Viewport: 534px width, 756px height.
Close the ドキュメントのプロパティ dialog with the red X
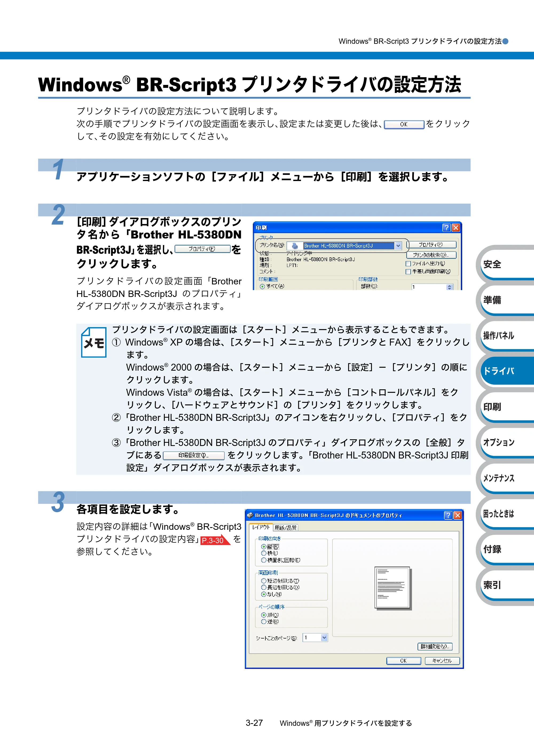458,515
